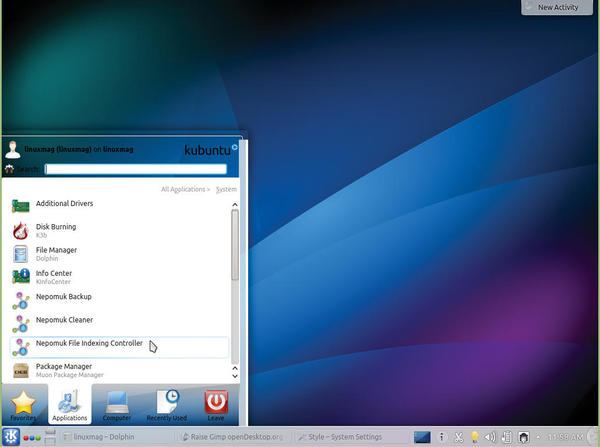Go back to All Applications breadcrumb
Viewport: 600px width, 447px height.
(183, 189)
